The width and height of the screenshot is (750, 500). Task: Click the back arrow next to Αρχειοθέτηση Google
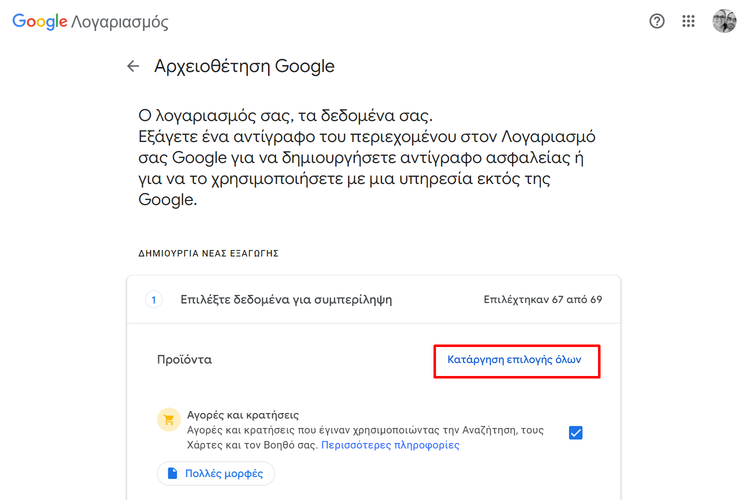pos(133,66)
